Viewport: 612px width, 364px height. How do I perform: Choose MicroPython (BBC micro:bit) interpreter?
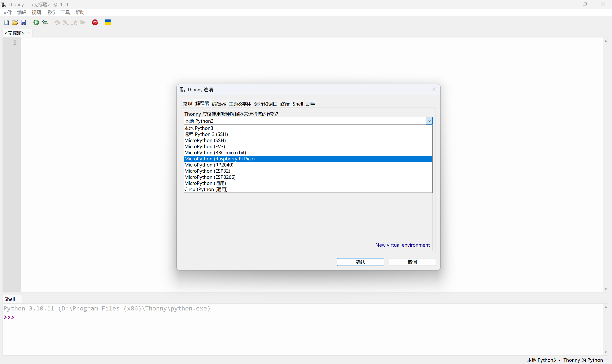tap(308, 153)
